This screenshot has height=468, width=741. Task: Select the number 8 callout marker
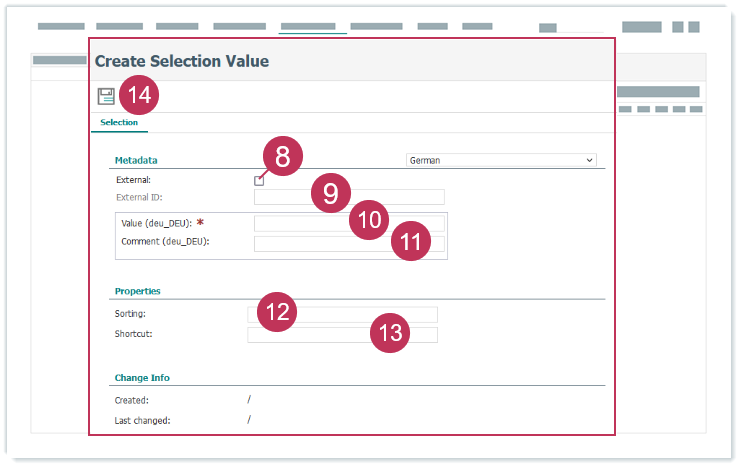pyautogui.click(x=283, y=157)
